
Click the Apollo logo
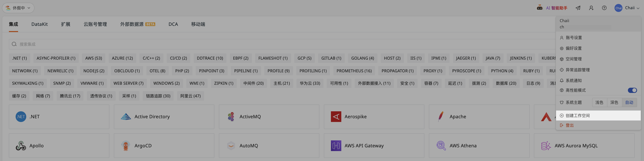[x=21, y=146]
